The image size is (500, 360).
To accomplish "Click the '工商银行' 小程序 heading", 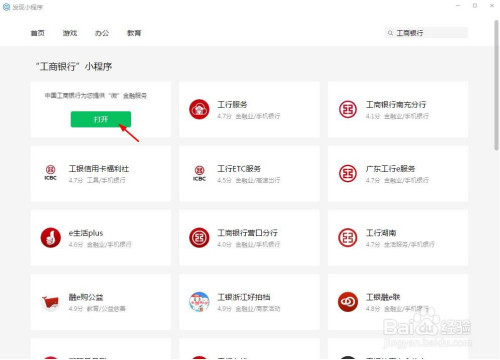I will [x=74, y=67].
